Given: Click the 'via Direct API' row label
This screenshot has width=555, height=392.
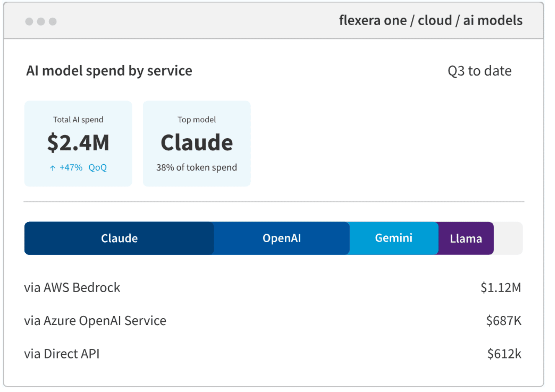Looking at the screenshot, I should (x=62, y=354).
